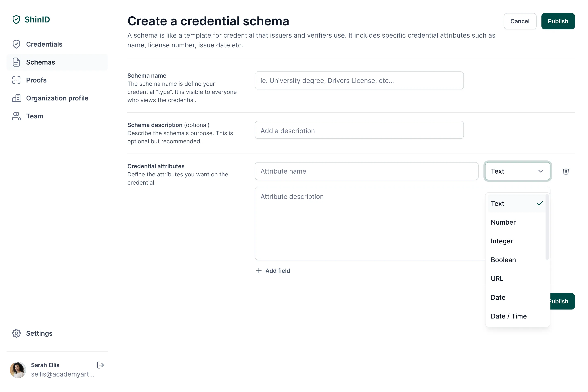The image size is (588, 392).
Task: Cancel creating the credential schema
Action: coord(520,21)
